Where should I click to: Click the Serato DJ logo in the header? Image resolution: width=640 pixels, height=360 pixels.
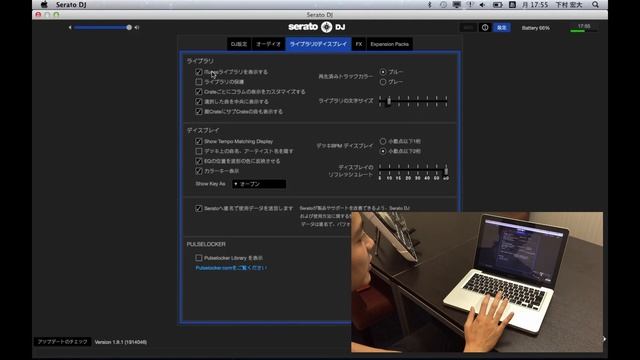pos(316,27)
